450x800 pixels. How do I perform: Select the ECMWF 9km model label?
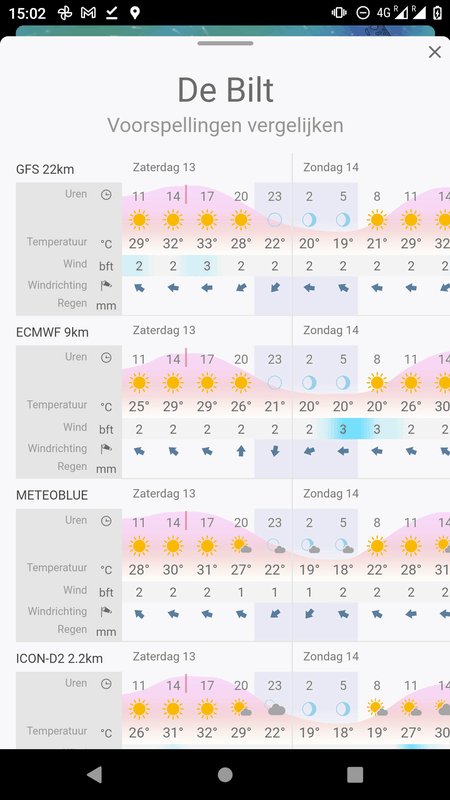coord(52,333)
